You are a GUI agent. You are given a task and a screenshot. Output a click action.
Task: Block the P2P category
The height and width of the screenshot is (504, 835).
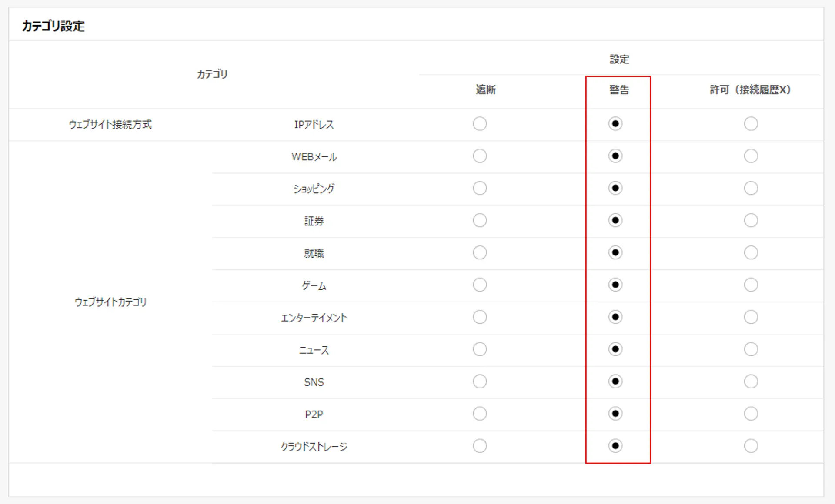point(480,414)
